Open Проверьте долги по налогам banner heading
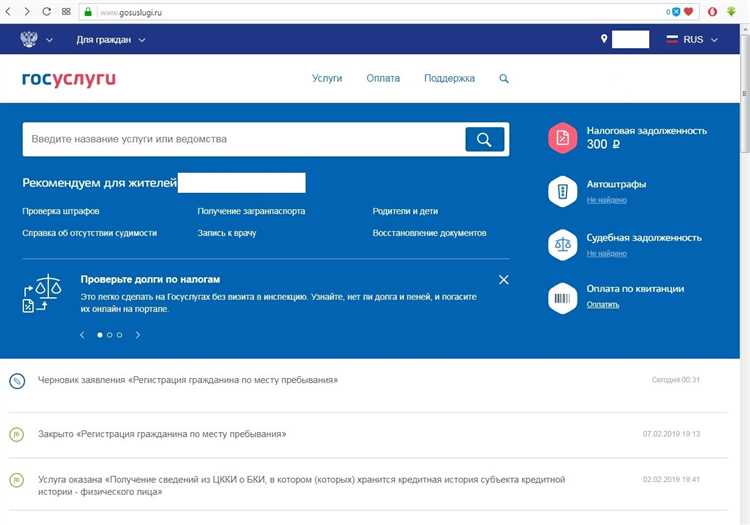 click(150, 279)
